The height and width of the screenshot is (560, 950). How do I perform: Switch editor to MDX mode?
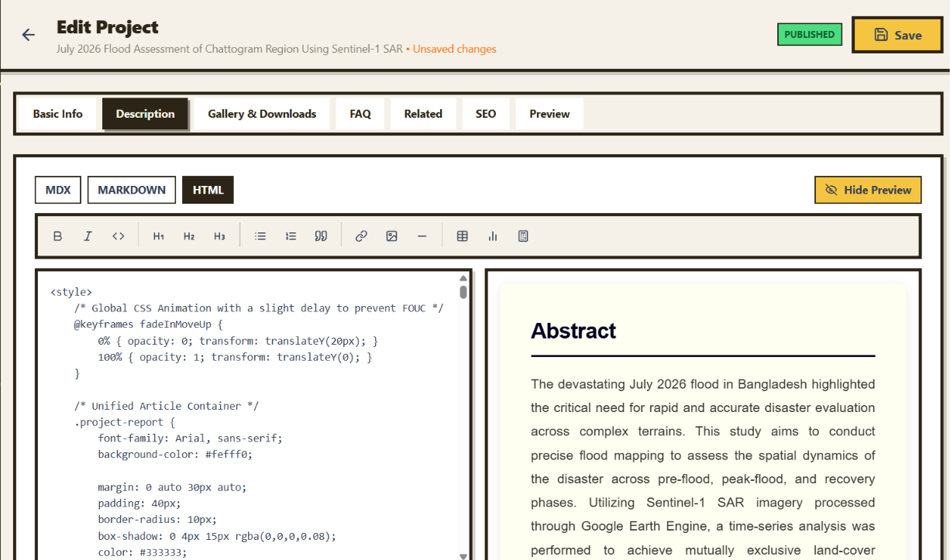58,190
